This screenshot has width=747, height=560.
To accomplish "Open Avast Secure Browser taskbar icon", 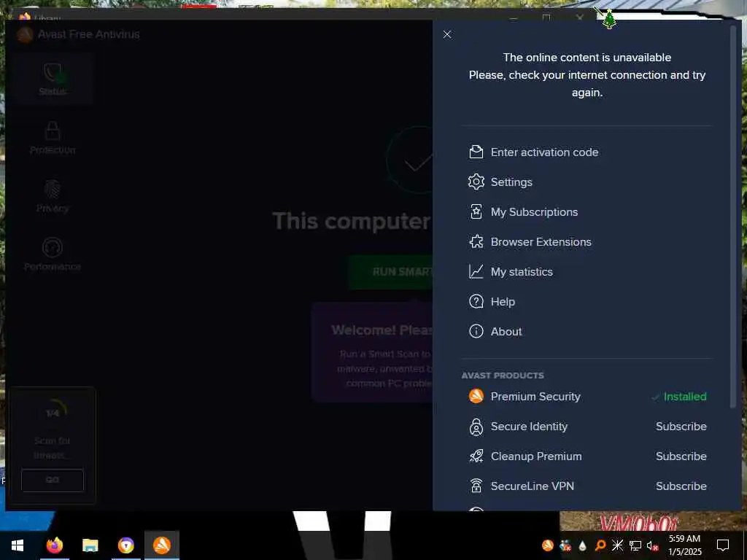I will click(x=125, y=545).
